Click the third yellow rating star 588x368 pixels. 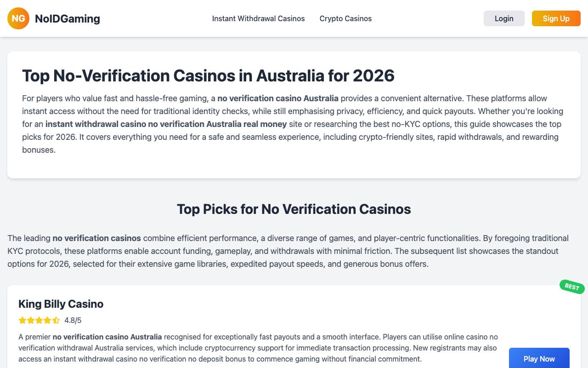(x=39, y=320)
